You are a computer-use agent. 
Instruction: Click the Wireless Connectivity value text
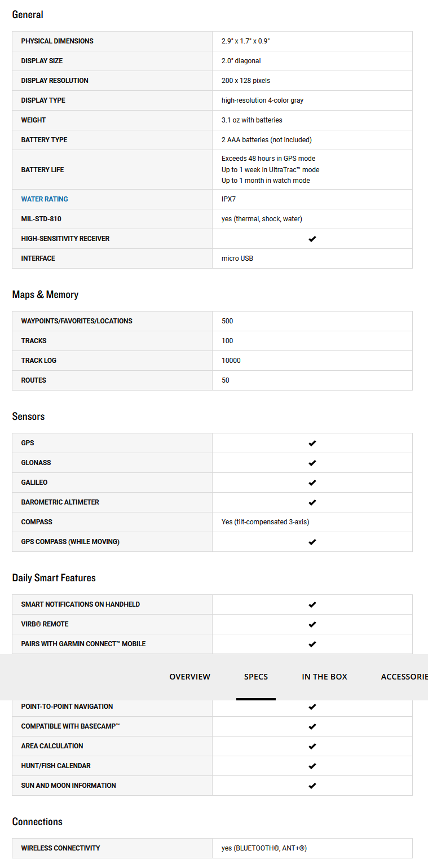(264, 848)
